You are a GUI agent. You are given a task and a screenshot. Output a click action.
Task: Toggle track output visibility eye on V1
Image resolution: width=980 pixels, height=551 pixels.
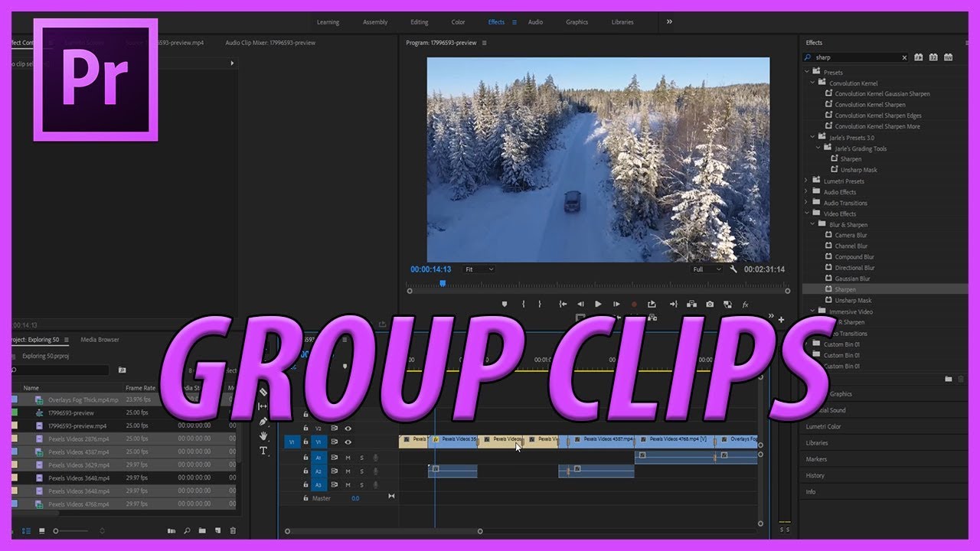[347, 442]
